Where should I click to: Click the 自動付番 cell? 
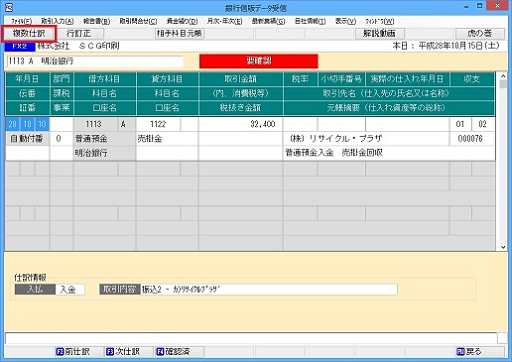coord(27,138)
